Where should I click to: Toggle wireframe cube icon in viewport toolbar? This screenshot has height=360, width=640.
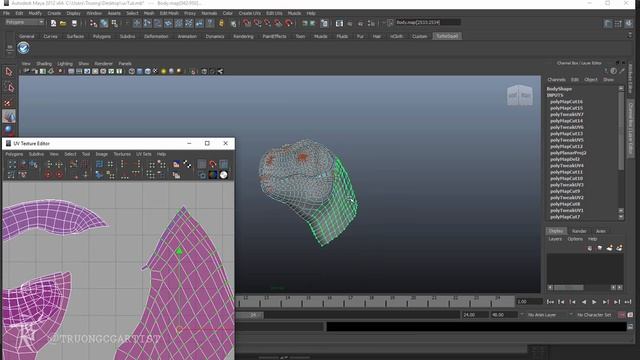(x=131, y=71)
